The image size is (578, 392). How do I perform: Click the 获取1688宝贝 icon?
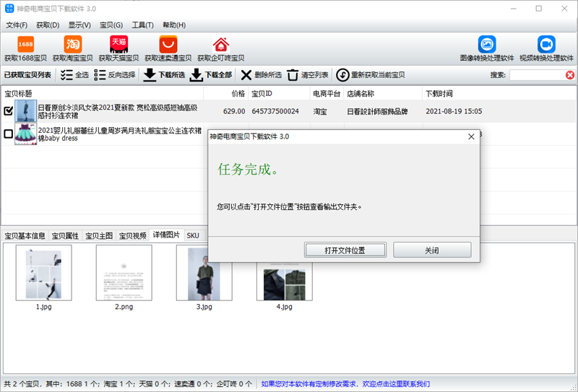pos(25,45)
